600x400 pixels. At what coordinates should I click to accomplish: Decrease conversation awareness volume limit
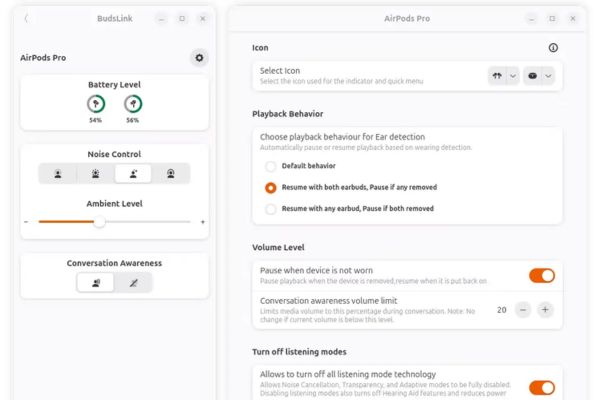(x=523, y=310)
